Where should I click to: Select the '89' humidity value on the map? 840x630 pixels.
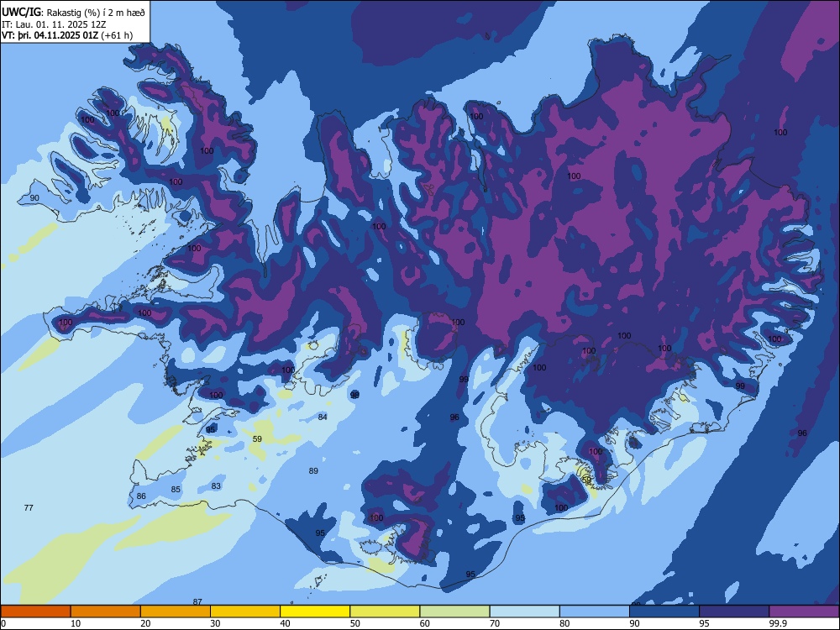pos(313,471)
